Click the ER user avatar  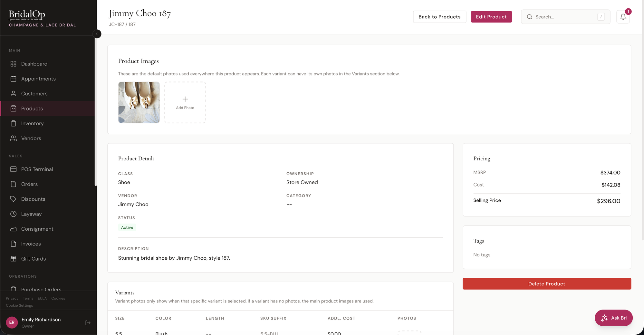coord(12,322)
